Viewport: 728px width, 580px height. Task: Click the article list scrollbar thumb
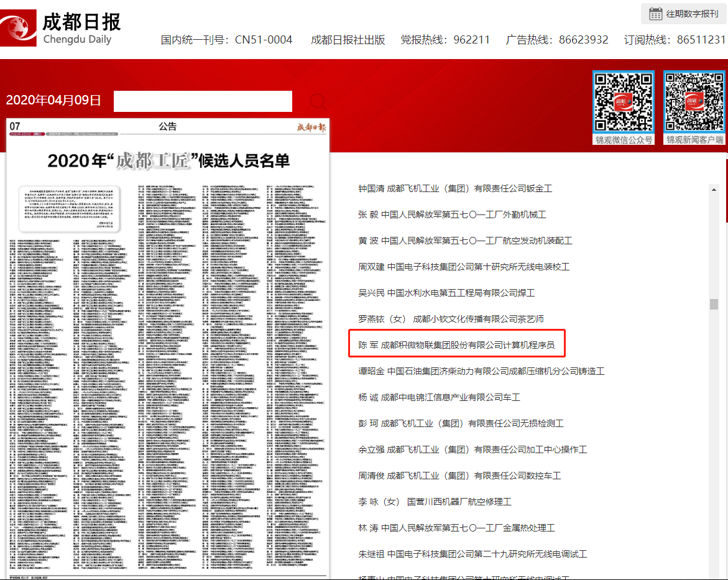[714, 304]
